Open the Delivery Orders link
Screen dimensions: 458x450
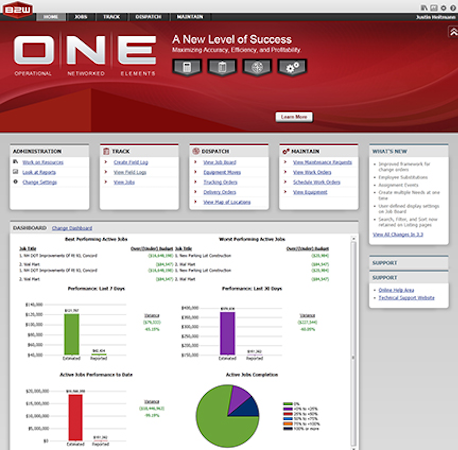tap(220, 192)
